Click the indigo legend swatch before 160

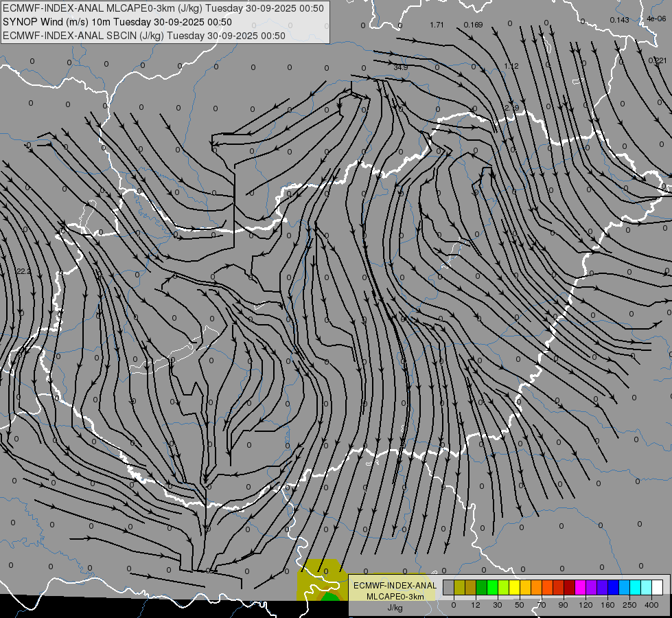603,588
